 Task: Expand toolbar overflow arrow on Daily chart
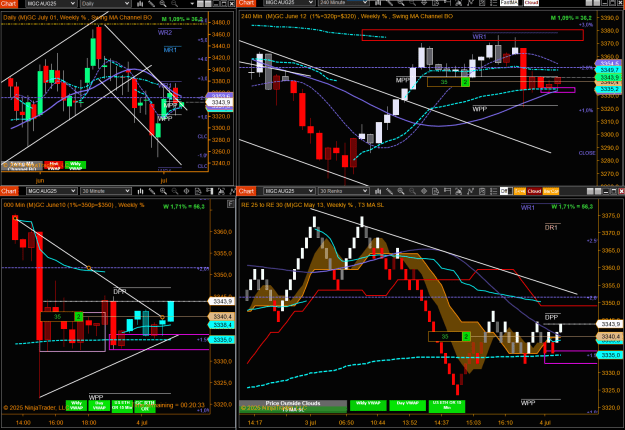pos(192,4)
